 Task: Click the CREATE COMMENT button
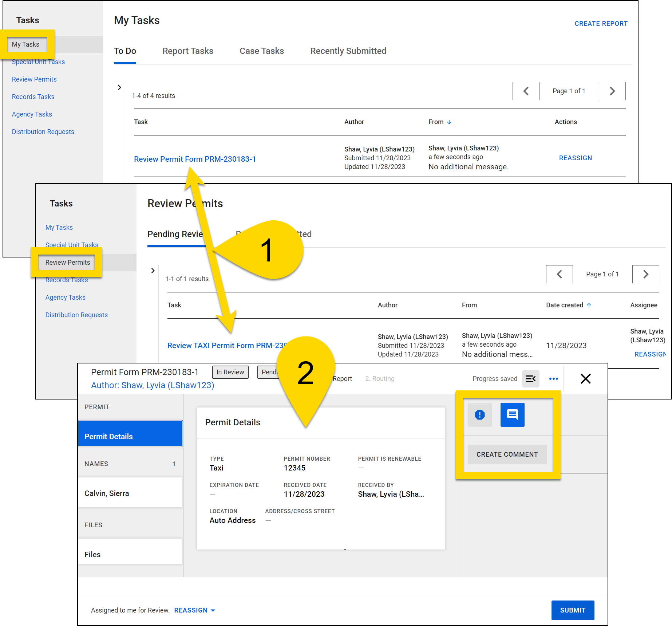(507, 454)
